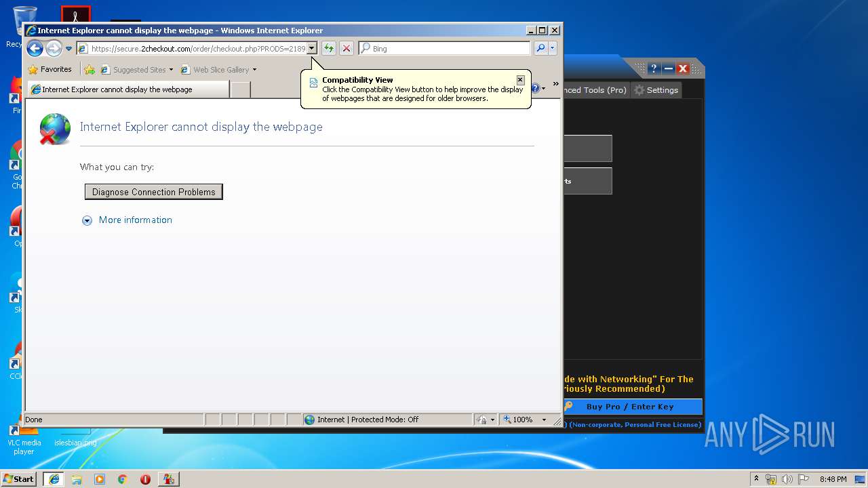Click Internet Explorer taskbar icon
The image size is (868, 488).
[54, 479]
